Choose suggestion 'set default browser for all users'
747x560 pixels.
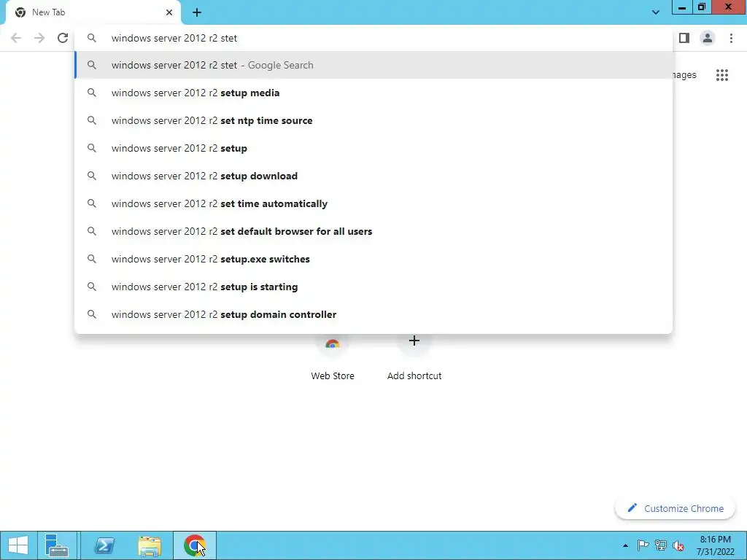pyautogui.click(x=373, y=231)
